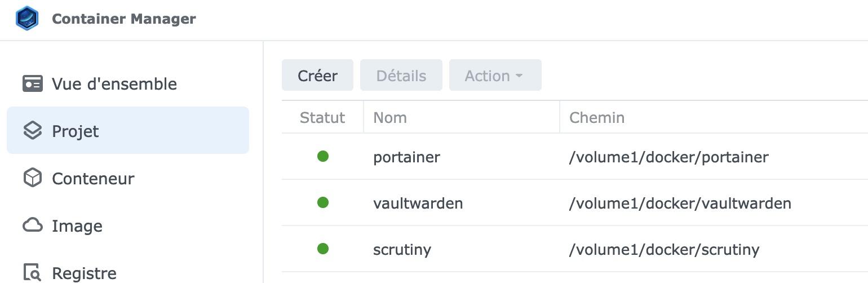
Task: Click the Détails button
Action: tap(401, 76)
